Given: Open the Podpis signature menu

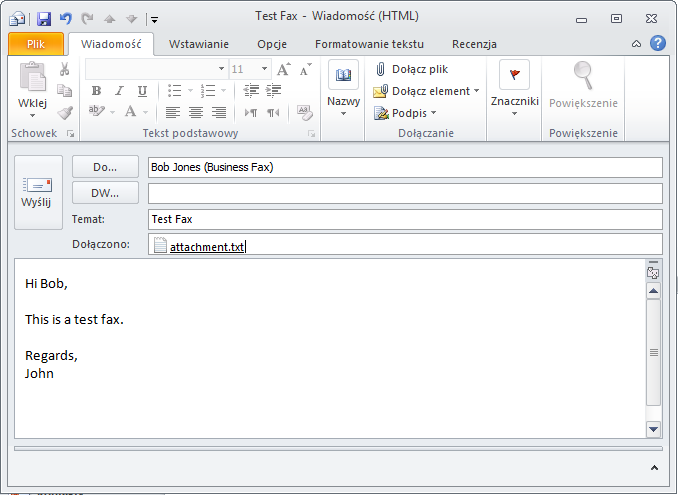Looking at the screenshot, I should pyautogui.click(x=405, y=113).
